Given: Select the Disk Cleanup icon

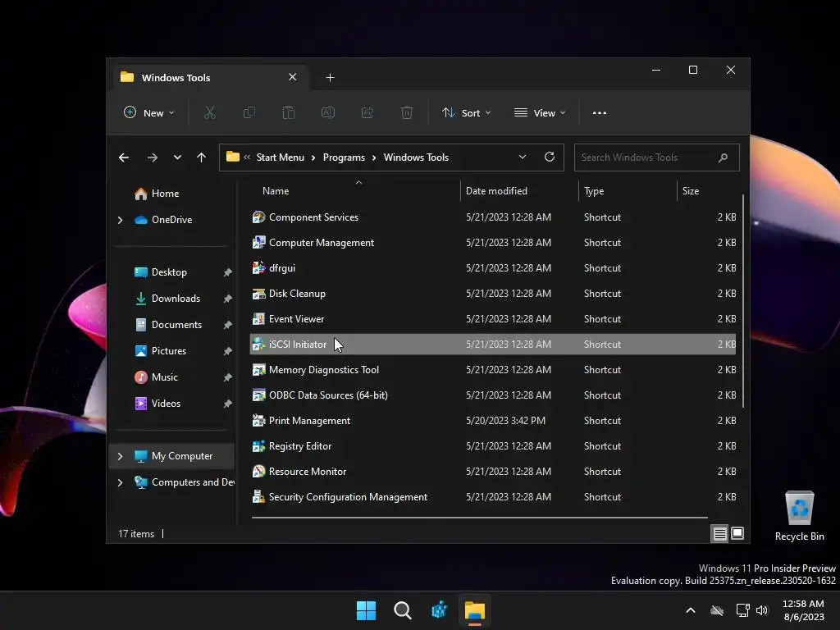Looking at the screenshot, I should [x=258, y=294].
